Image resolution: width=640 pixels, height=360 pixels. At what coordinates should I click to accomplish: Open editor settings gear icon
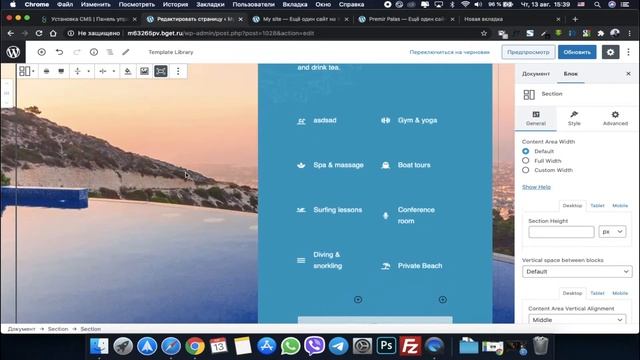coord(610,52)
